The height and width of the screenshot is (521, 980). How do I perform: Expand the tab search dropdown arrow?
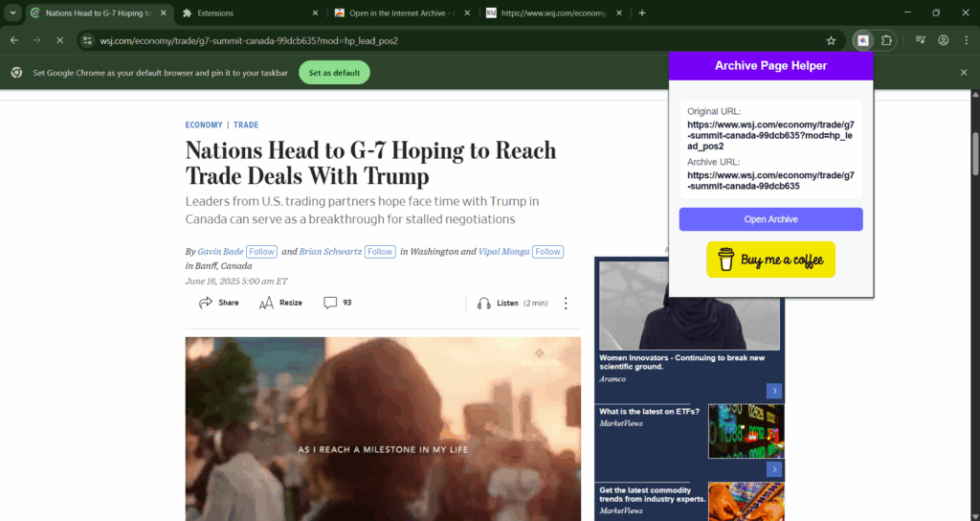(13, 12)
